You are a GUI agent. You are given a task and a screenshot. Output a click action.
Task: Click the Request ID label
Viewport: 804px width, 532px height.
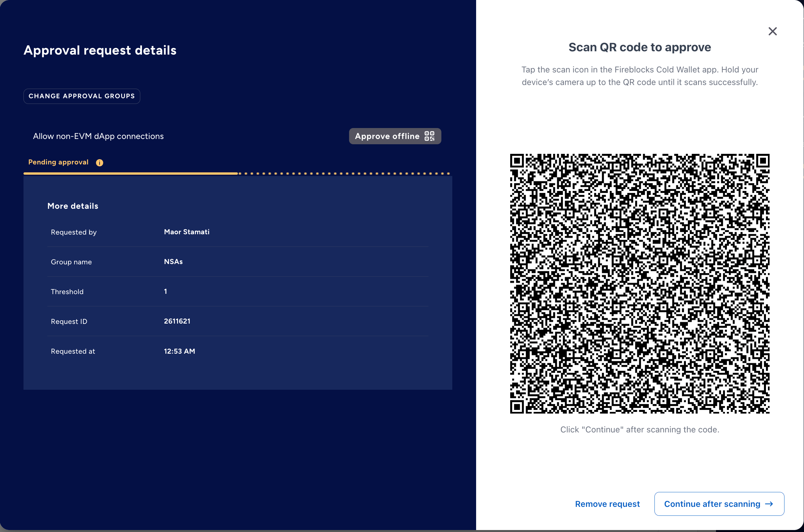coord(69,321)
